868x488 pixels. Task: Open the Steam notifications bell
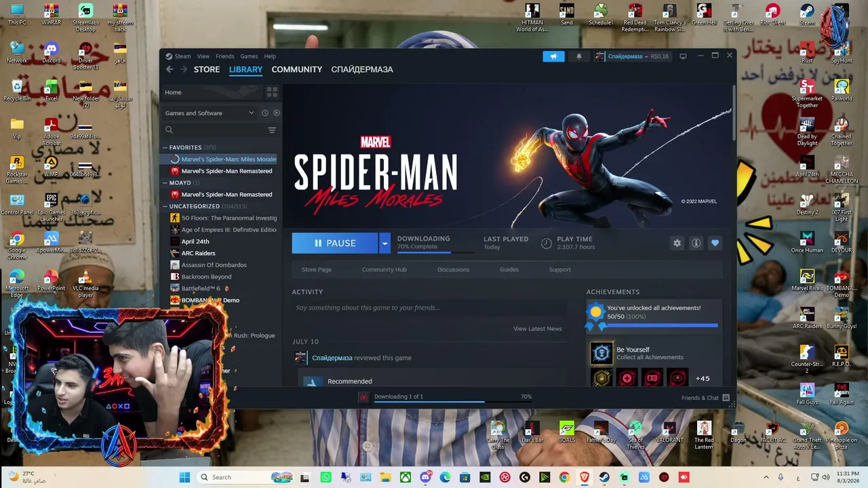(x=578, y=56)
